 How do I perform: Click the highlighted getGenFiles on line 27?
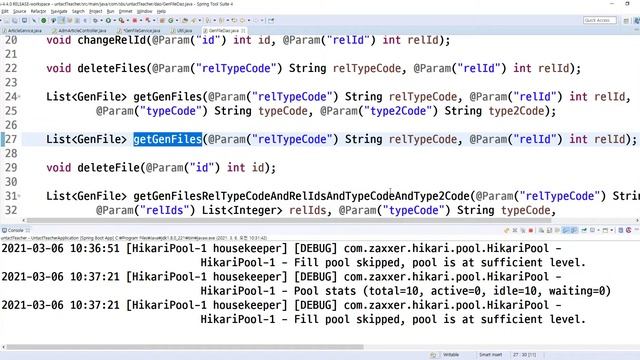coord(168,139)
